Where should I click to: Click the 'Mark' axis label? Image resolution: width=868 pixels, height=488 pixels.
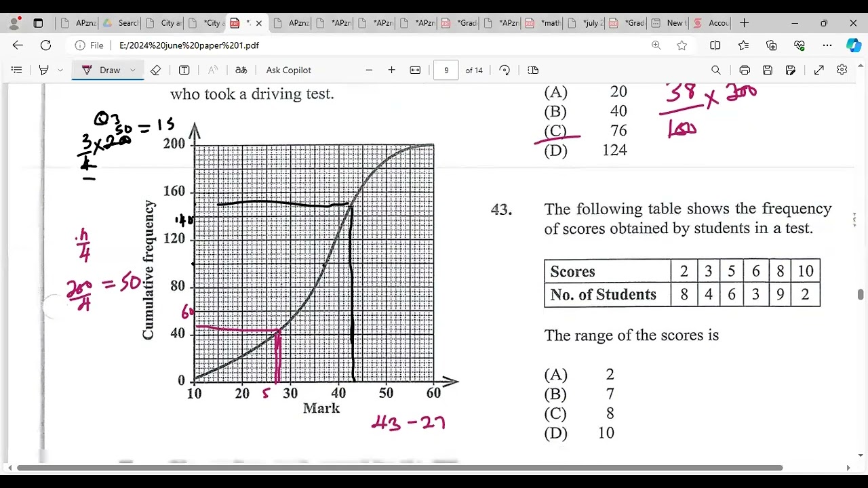pyautogui.click(x=321, y=408)
